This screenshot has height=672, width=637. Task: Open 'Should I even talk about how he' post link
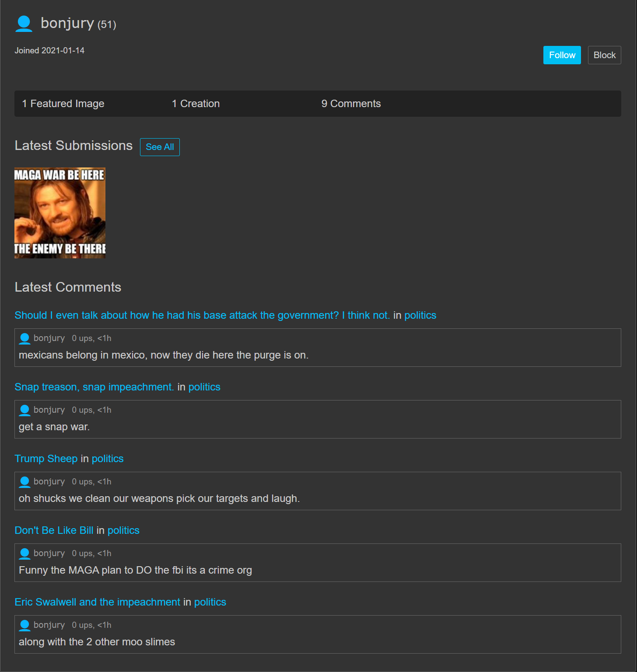point(202,315)
